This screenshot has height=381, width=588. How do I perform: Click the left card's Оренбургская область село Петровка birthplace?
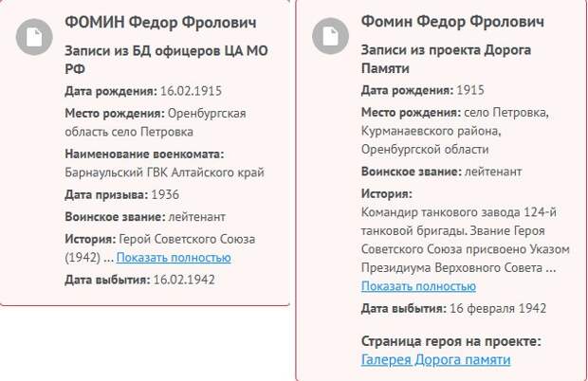click(x=156, y=122)
